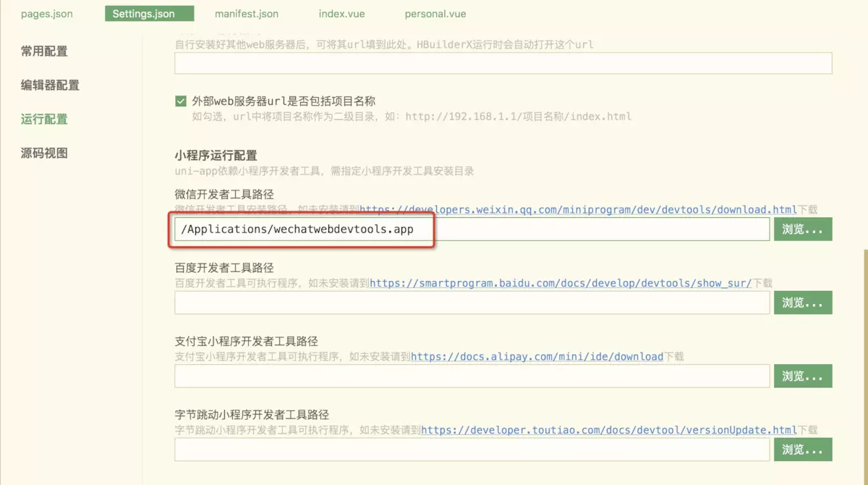Click the WeChat devtools path input field
The height and width of the screenshot is (485, 868).
[x=470, y=229]
